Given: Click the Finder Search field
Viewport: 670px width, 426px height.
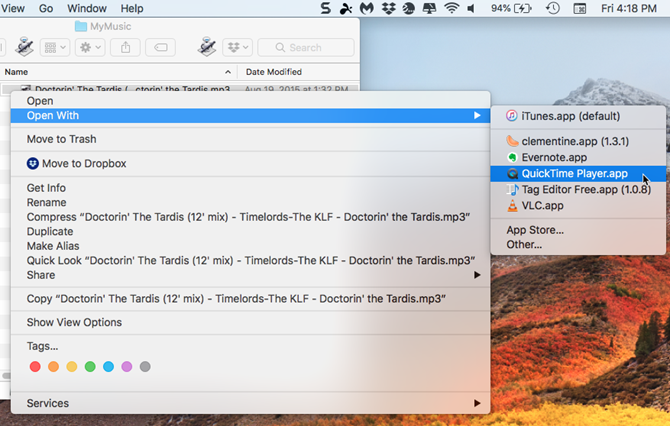Looking at the screenshot, I should (x=306, y=47).
